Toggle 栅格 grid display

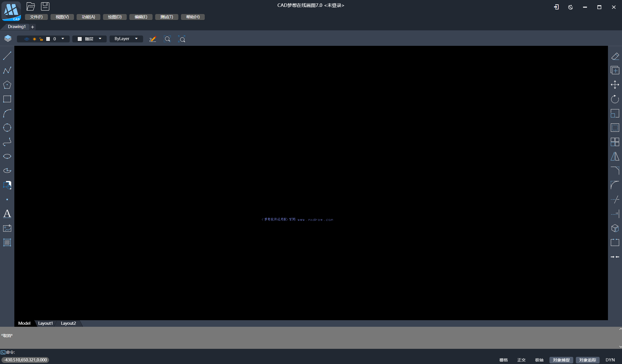[504, 360]
